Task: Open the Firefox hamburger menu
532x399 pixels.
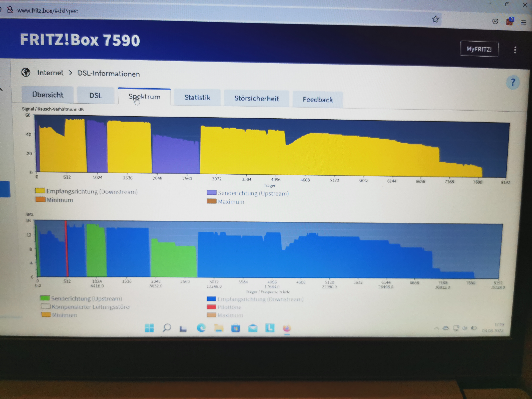Action: pos(523,22)
